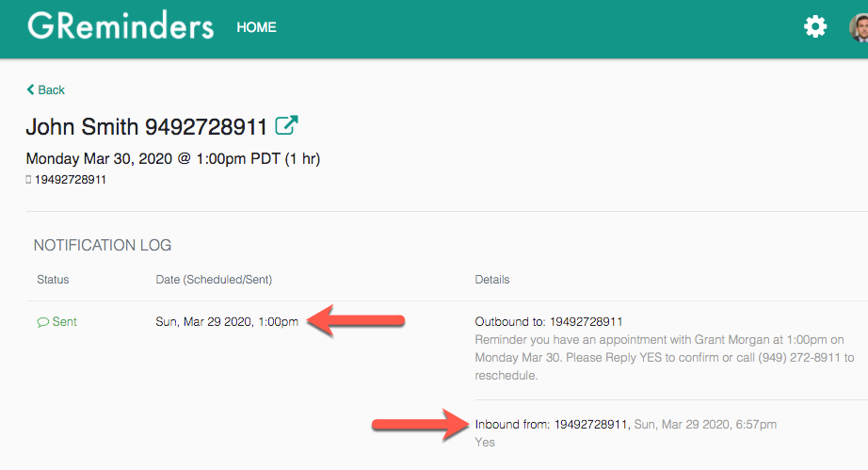This screenshot has width=868, height=470.
Task: Click the Yes reply text
Action: click(485, 442)
